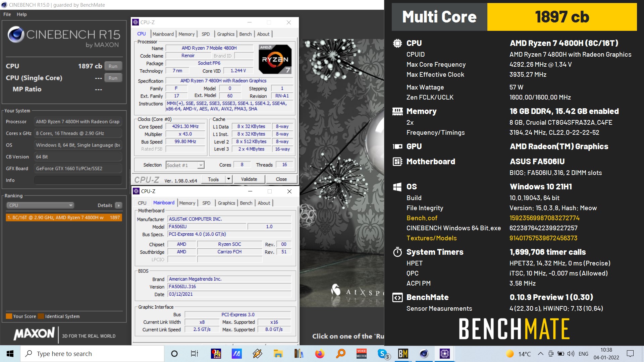Click the Close button in top CPU-Z window
This screenshot has width=644, height=362.
281,179
